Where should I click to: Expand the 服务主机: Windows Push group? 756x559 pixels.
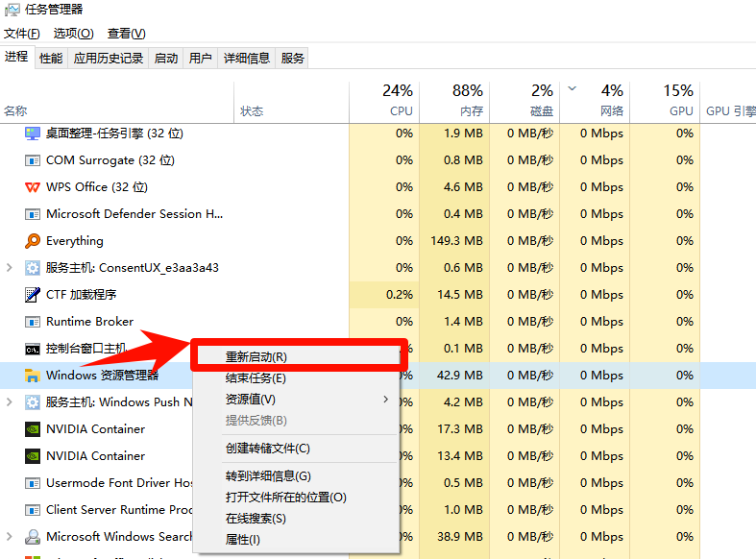click(10, 401)
